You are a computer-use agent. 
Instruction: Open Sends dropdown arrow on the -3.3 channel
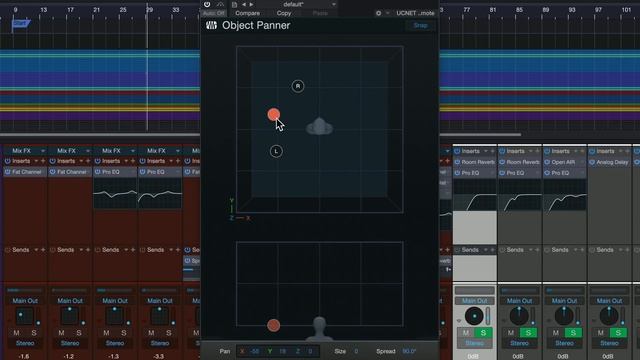[x=171, y=250]
